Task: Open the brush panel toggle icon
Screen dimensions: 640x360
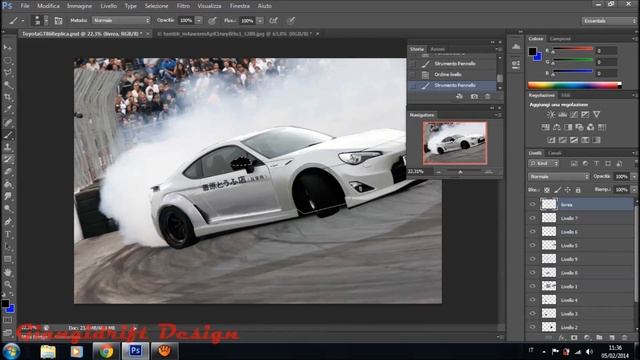Action: pos(58,20)
